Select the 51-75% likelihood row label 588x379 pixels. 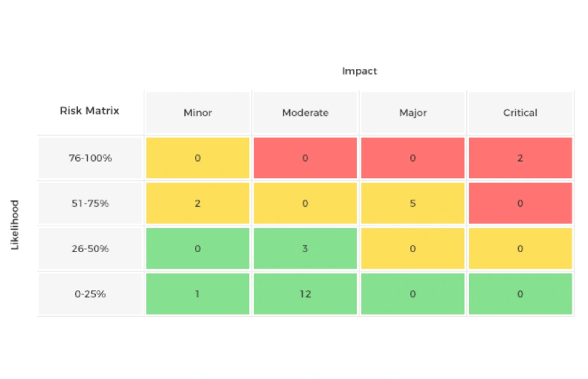coord(90,203)
